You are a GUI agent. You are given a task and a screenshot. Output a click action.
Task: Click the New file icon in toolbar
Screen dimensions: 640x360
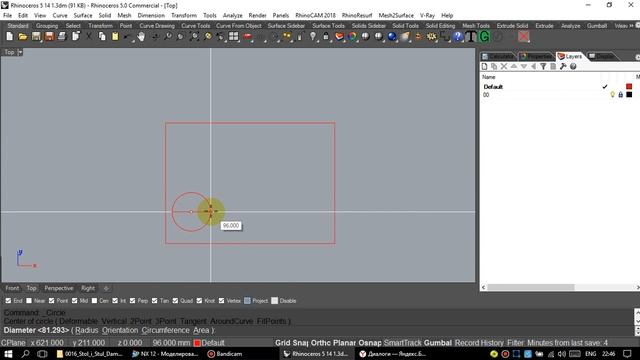(9, 37)
